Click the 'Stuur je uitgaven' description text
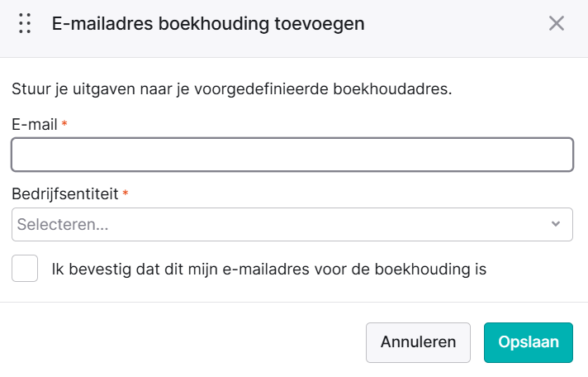 pos(232,89)
